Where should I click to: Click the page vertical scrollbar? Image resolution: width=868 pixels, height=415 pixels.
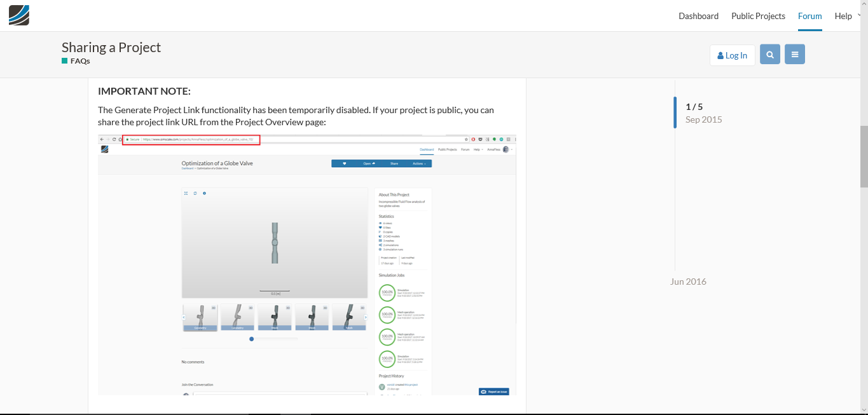864,157
